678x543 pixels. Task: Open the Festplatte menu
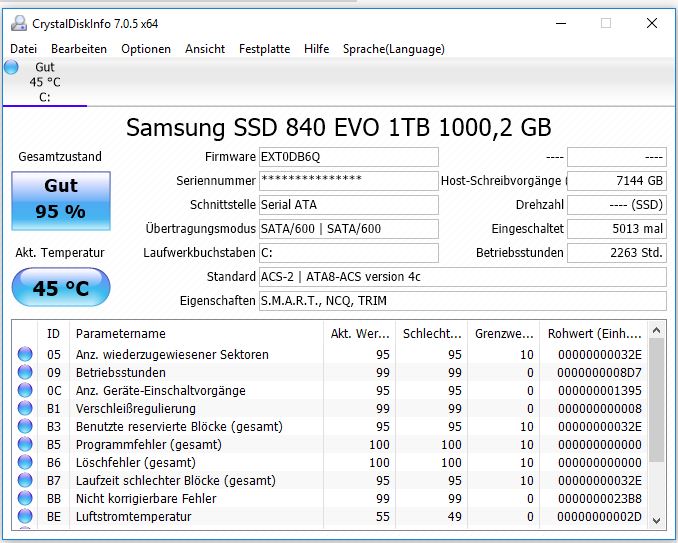[x=264, y=49]
